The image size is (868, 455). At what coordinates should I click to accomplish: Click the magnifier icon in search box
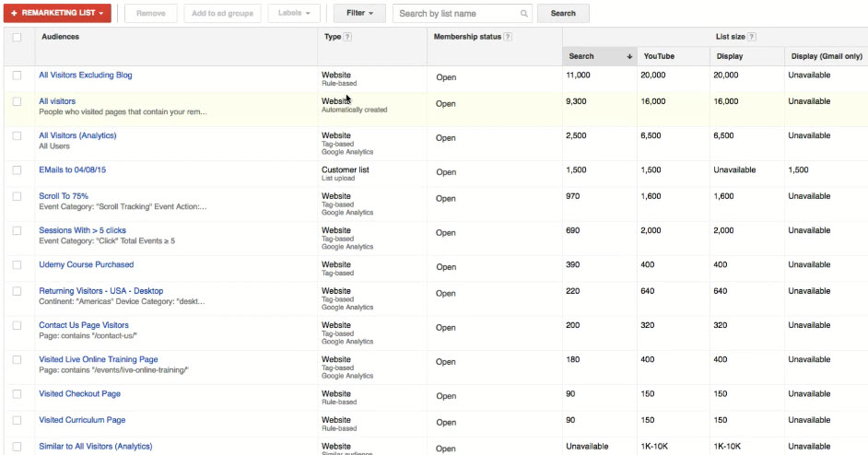point(524,14)
